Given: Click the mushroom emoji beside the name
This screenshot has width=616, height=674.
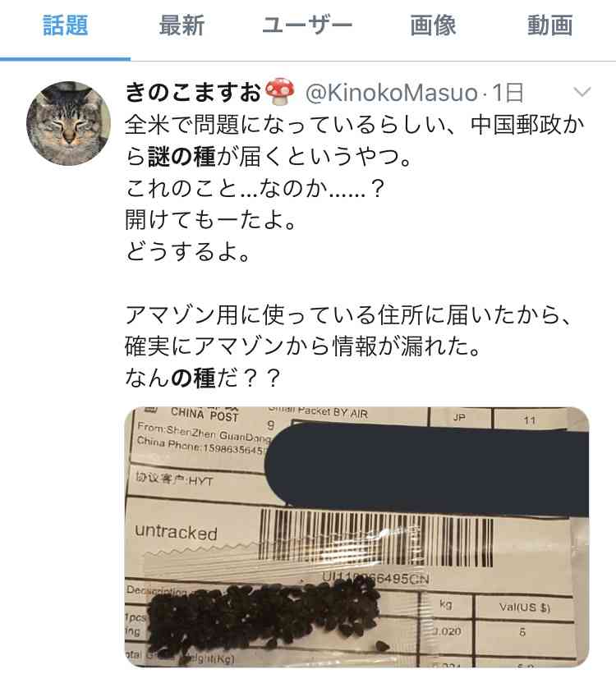Looking at the screenshot, I should coord(279,92).
